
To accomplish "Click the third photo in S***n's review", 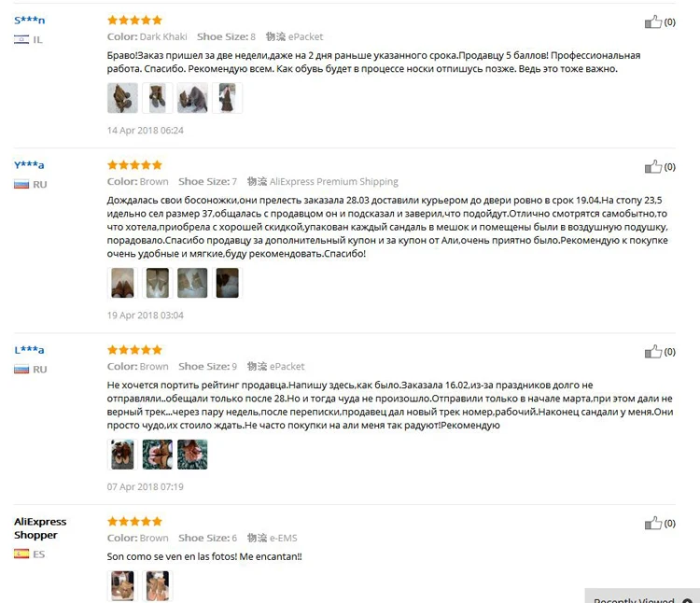I will tap(192, 98).
